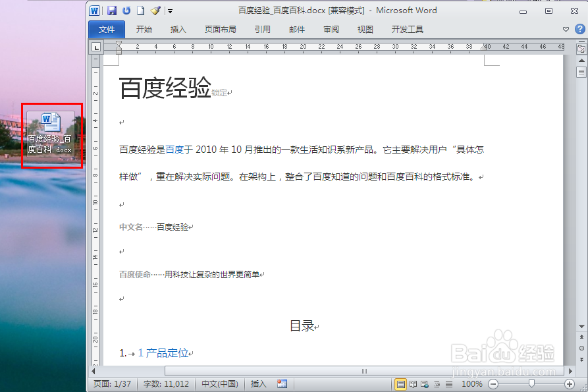This screenshot has width=588, height=392.
Task: Click the 锁定 text beside the title
Action: pyautogui.click(x=219, y=93)
